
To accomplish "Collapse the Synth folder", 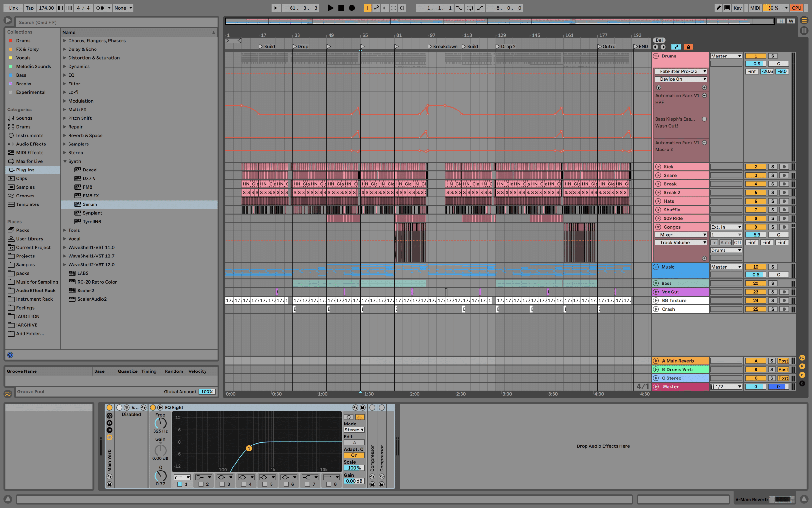I will [65, 161].
